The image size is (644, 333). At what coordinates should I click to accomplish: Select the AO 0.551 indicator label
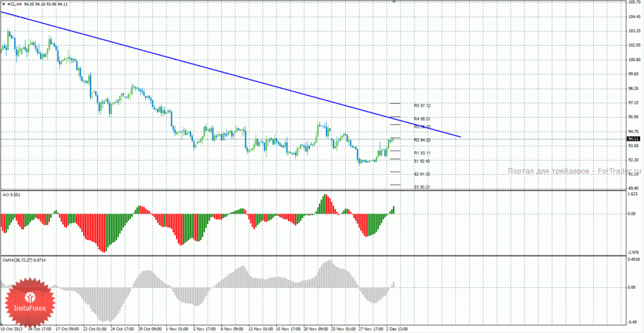click(x=11, y=195)
